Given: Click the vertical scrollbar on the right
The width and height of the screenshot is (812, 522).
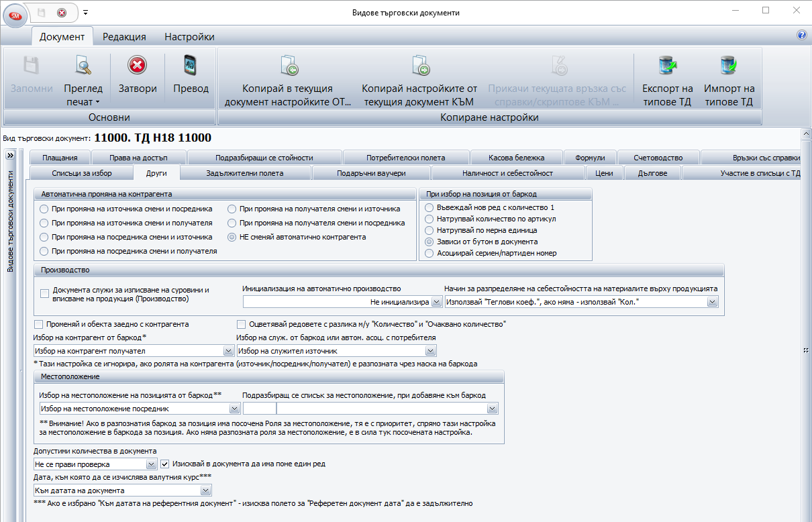Looking at the screenshot, I should pos(806,325).
